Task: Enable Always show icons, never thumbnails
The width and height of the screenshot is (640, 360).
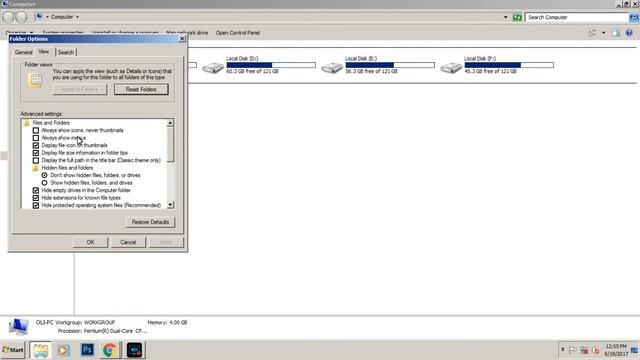Action: pyautogui.click(x=36, y=131)
